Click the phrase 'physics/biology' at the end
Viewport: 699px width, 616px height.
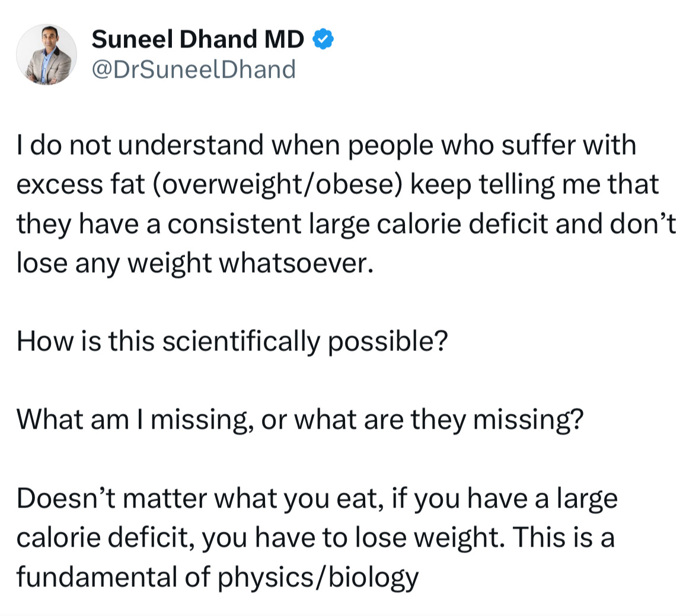pyautogui.click(x=318, y=577)
